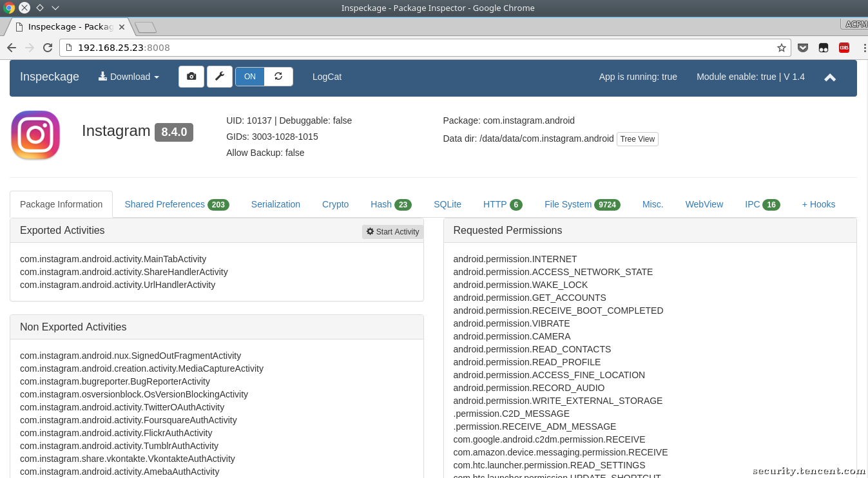
Task: Click the browser back arrow
Action: point(12,48)
